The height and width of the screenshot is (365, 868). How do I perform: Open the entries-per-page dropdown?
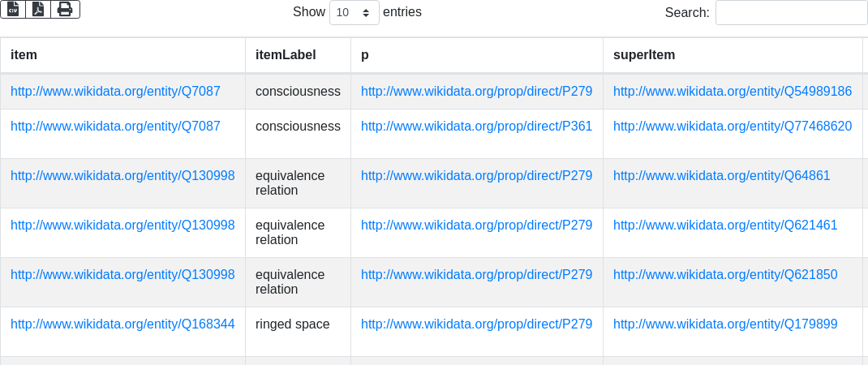tap(355, 13)
